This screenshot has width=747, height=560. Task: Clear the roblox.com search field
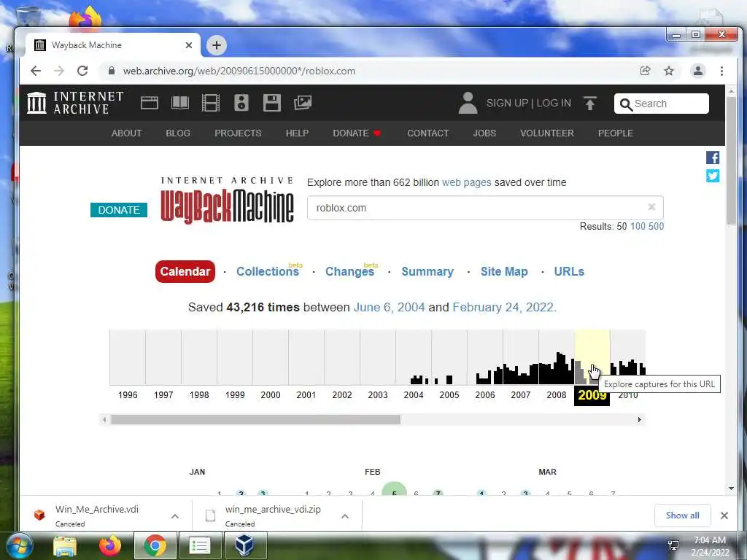651,207
